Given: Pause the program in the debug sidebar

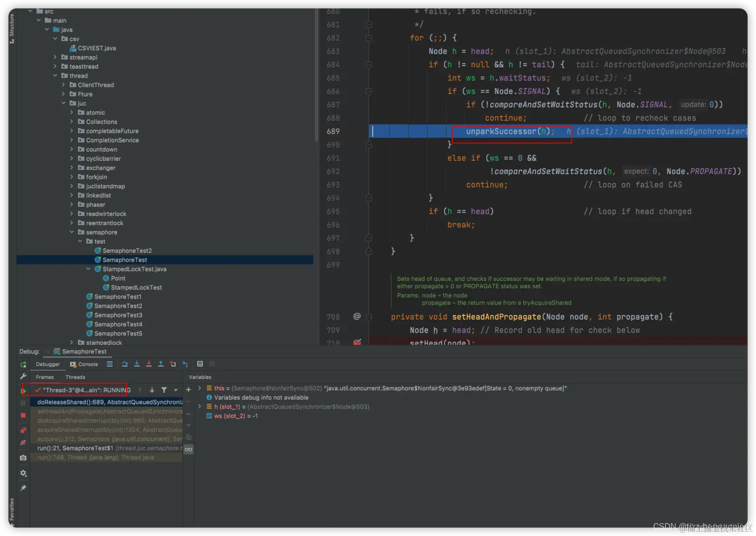Looking at the screenshot, I should 23,403.
